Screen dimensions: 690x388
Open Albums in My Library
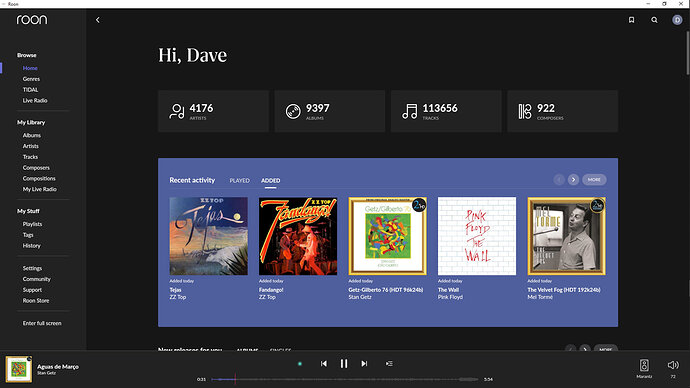(32, 135)
